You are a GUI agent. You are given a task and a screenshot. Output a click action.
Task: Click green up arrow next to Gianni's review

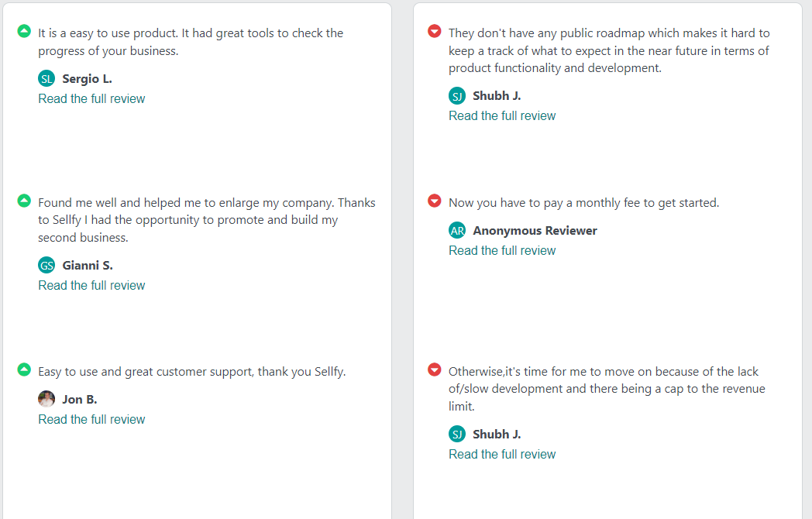(x=24, y=201)
